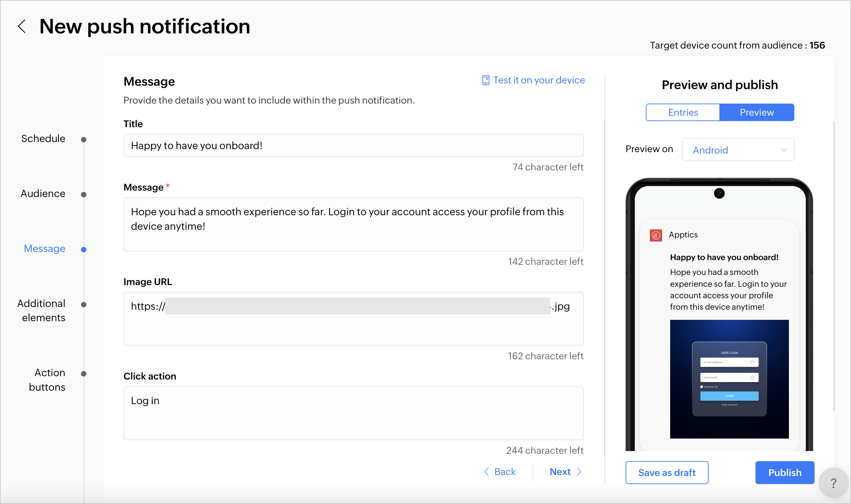Click the New push notification heading
This screenshot has width=851, height=504.
click(x=145, y=27)
